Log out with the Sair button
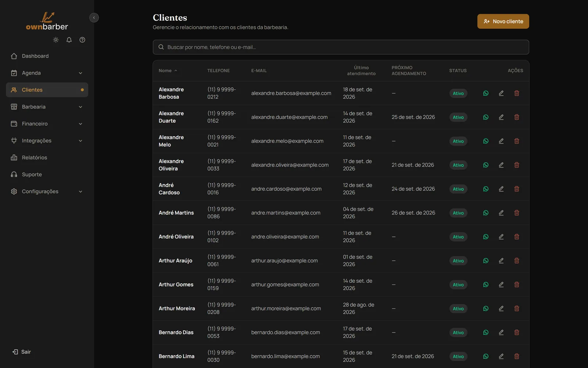The image size is (588, 368). point(21,352)
